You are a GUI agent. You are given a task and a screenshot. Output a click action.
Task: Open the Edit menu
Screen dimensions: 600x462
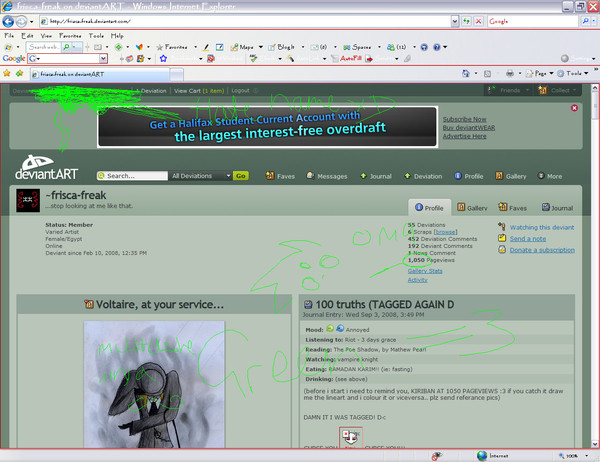coord(27,36)
